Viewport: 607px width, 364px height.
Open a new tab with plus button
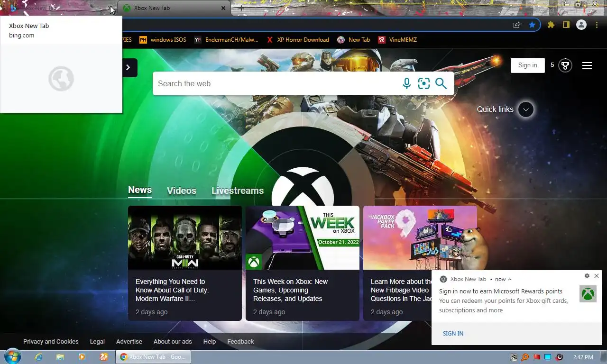pyautogui.click(x=241, y=8)
